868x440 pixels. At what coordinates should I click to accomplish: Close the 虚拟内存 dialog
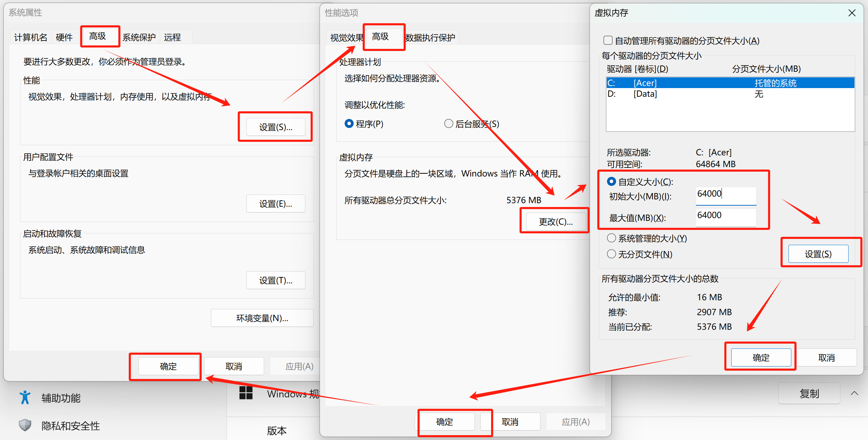[852, 13]
